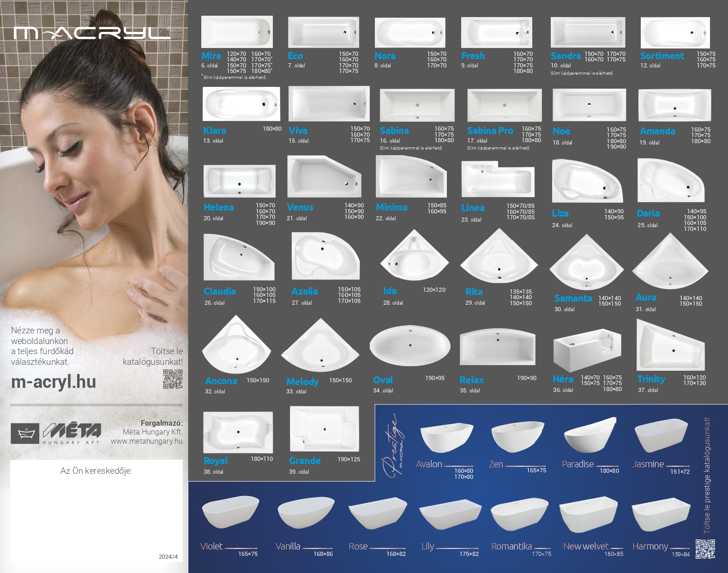Select the Zen freestanding tub image
This screenshot has height=573, width=728.
[517, 437]
